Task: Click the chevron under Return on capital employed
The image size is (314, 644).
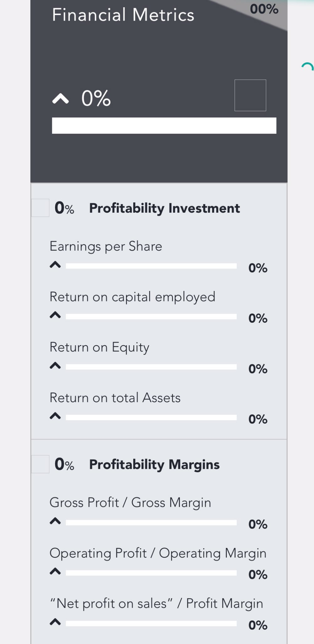Action: [55, 315]
